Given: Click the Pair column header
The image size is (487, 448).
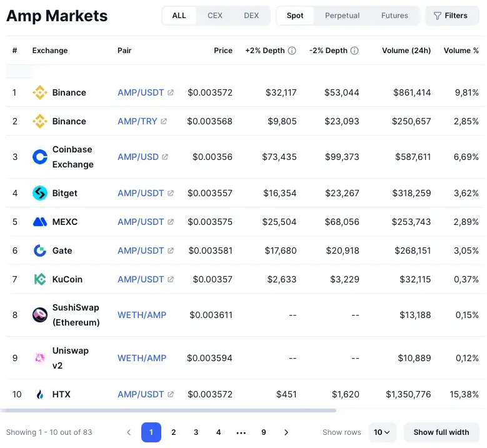Looking at the screenshot, I should [124, 51].
